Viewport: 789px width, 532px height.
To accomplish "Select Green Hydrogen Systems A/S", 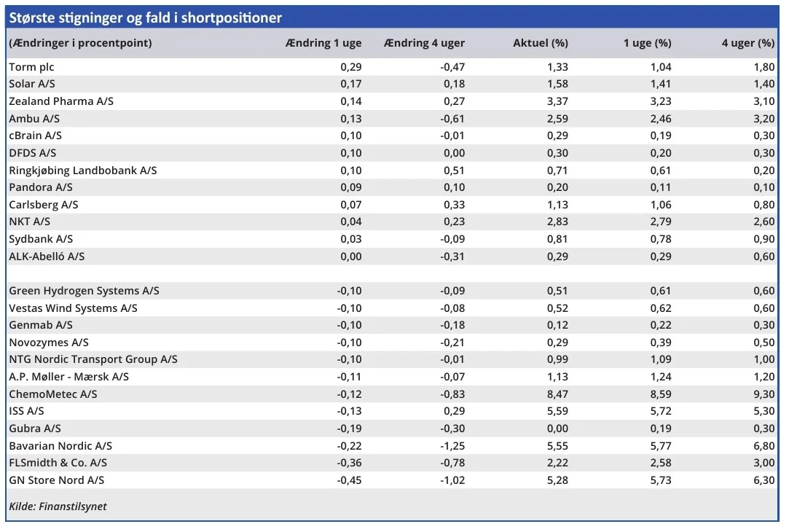I will (x=84, y=291).
